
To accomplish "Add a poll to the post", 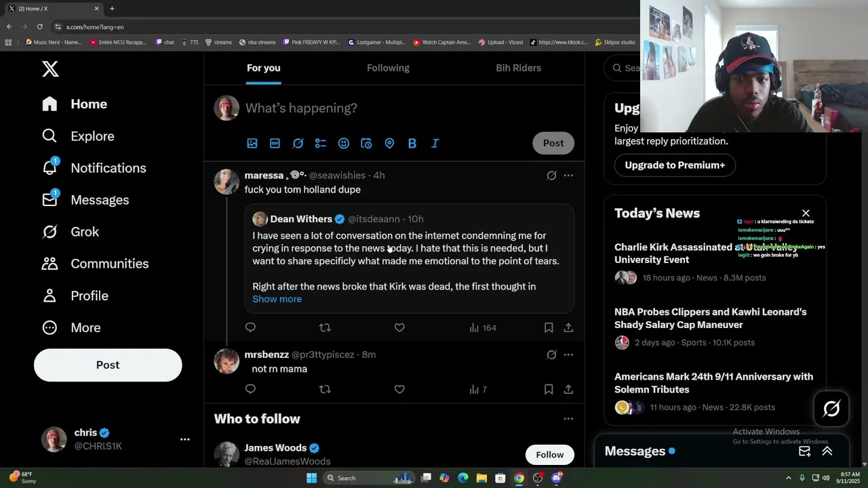I will tap(321, 143).
